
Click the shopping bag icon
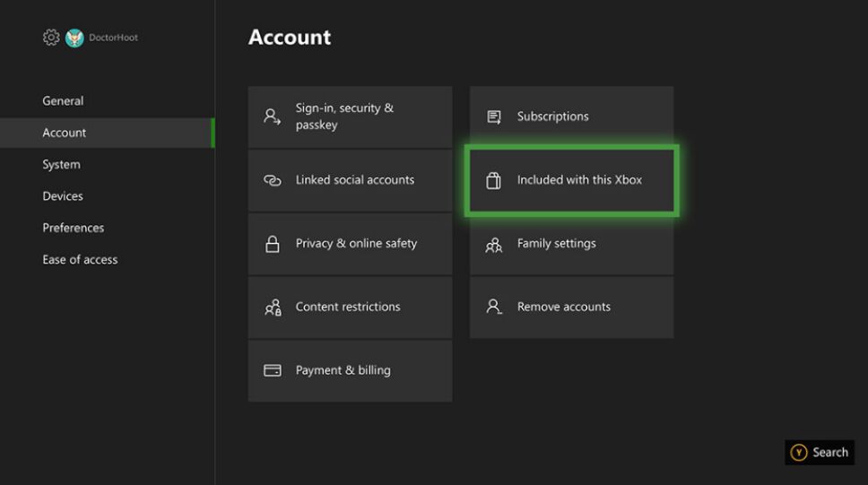[493, 180]
